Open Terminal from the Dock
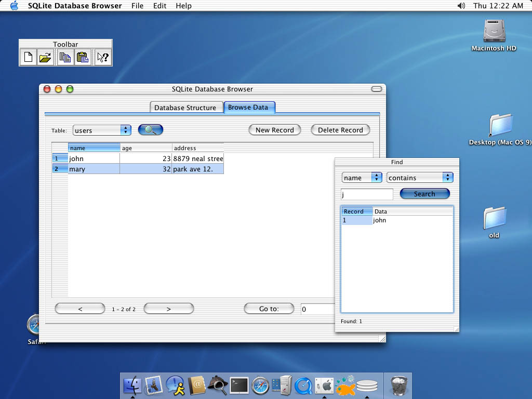Image resolution: width=532 pixels, height=399 pixels. coord(239,386)
